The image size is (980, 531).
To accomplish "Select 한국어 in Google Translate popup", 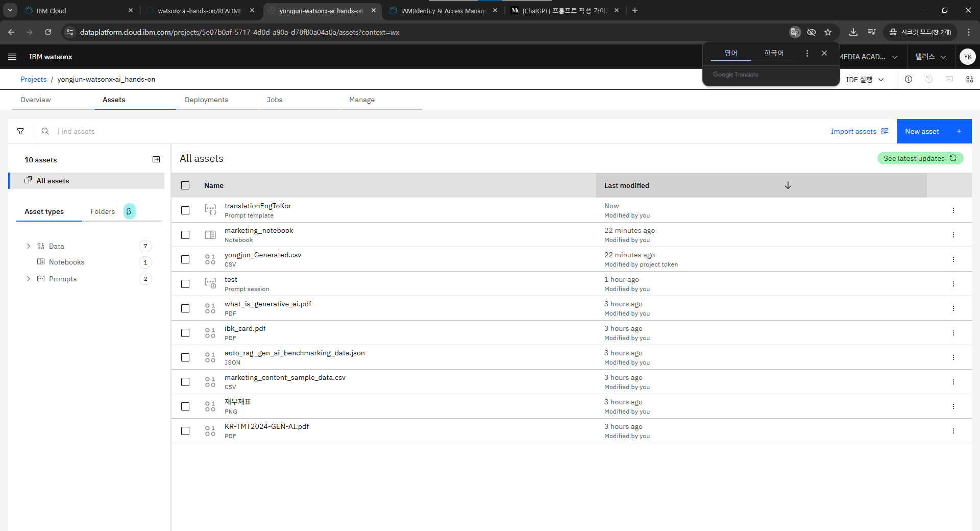I will (x=774, y=53).
